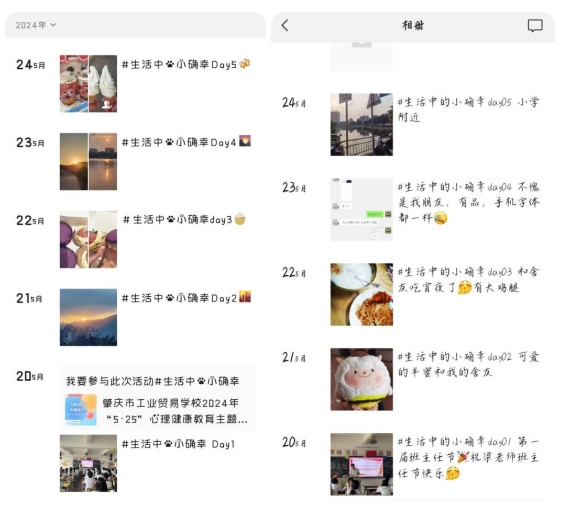This screenshot has width=564, height=507.
Task: Open the Day1 classroom photo thumbnail
Action: click(x=88, y=463)
